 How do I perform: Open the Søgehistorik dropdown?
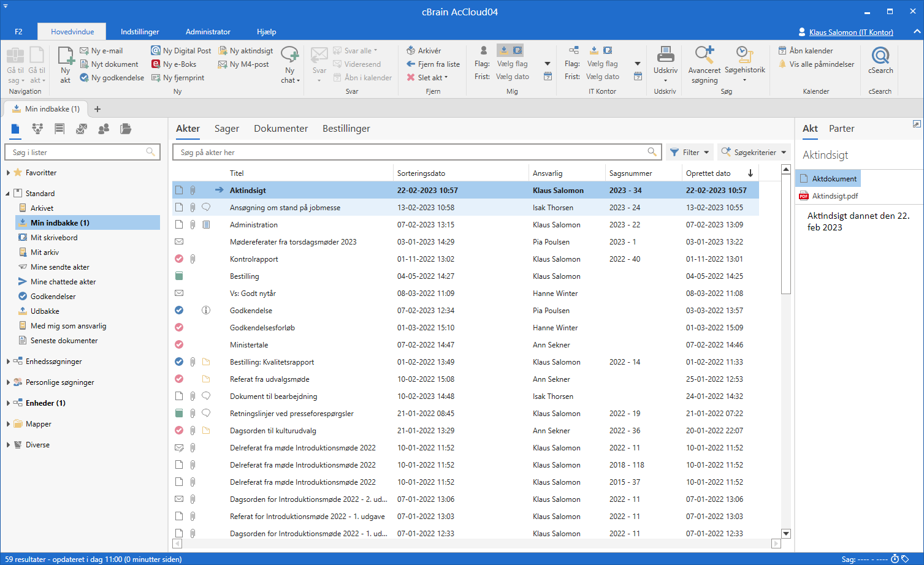click(745, 64)
